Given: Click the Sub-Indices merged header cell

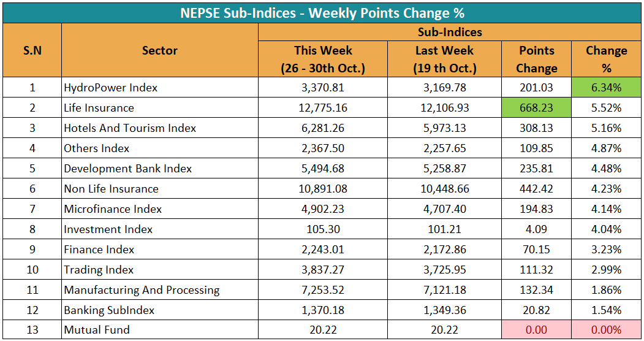Looking at the screenshot, I should tap(449, 32).
